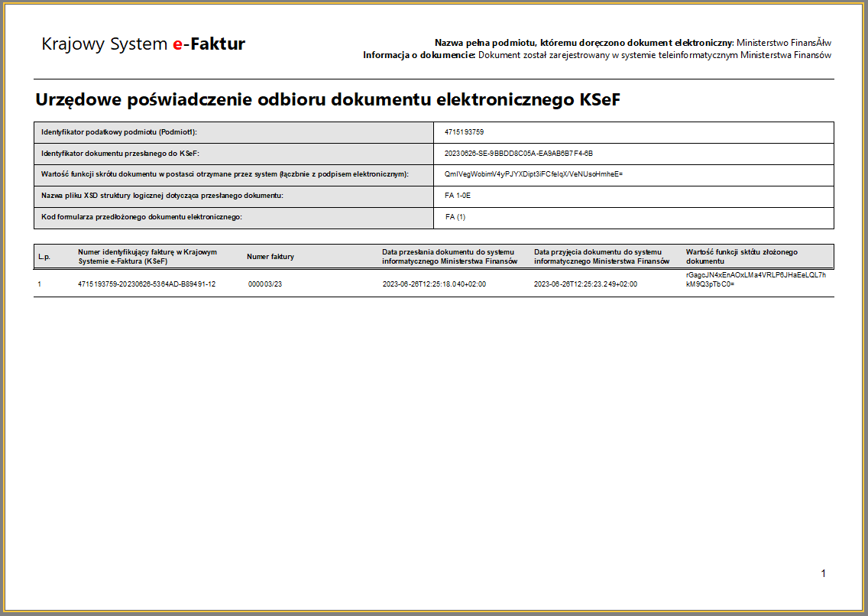This screenshot has height=616, width=868.
Task: Click the Identyfikator podatkowy podmiotu label
Action: (x=119, y=132)
